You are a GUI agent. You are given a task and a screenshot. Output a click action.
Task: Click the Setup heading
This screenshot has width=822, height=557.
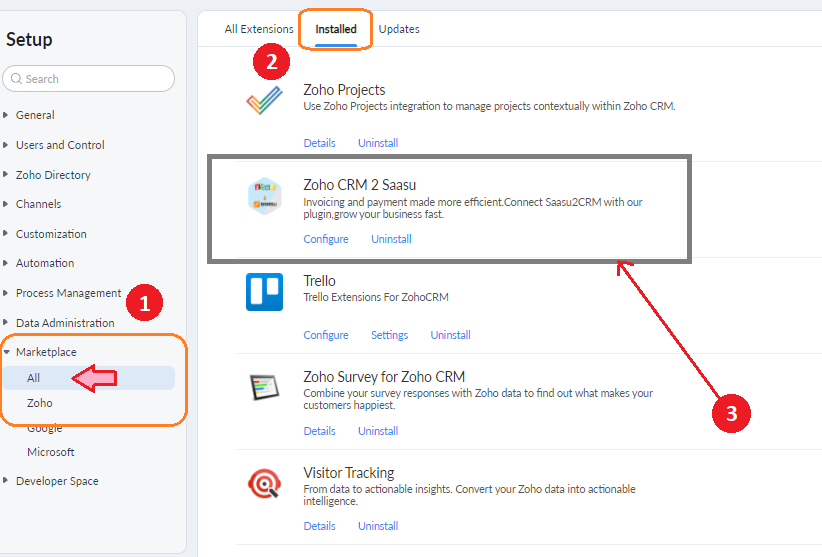[29, 39]
